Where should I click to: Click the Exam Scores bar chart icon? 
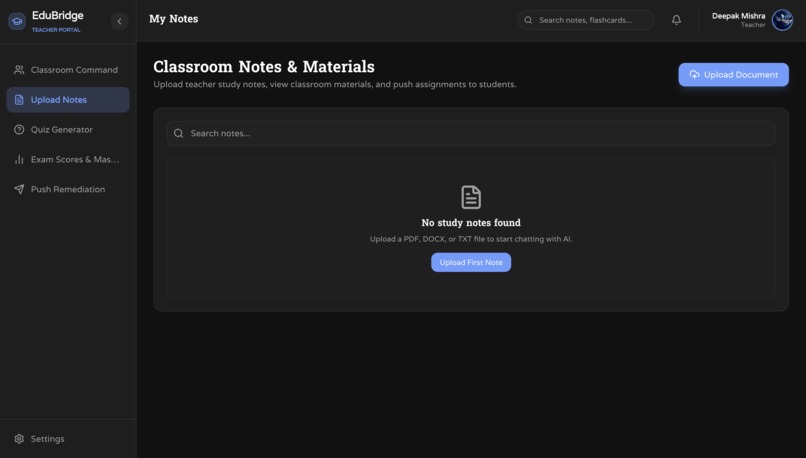click(x=19, y=159)
